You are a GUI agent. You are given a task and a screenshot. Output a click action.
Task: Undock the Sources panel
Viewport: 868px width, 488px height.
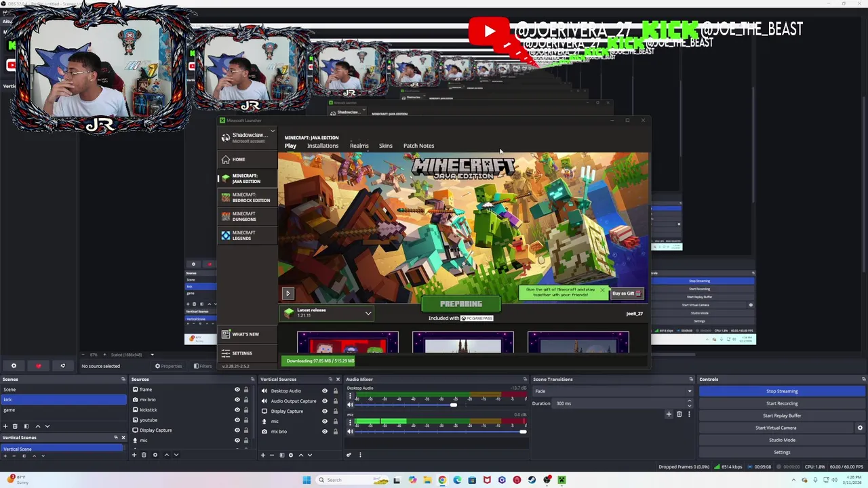coord(252,380)
